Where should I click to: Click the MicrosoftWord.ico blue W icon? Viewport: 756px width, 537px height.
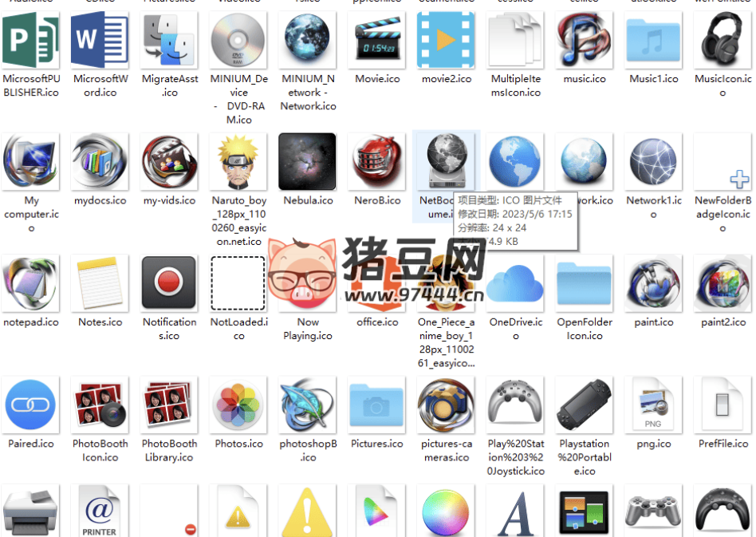pyautogui.click(x=100, y=40)
